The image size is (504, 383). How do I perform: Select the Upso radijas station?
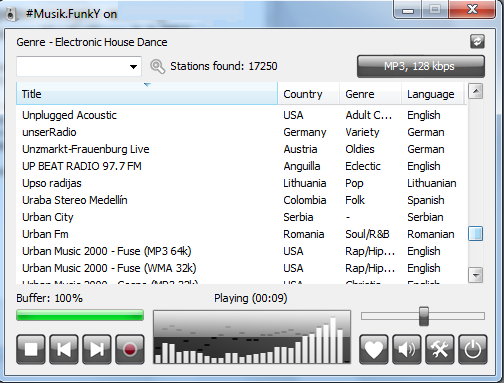(242, 183)
